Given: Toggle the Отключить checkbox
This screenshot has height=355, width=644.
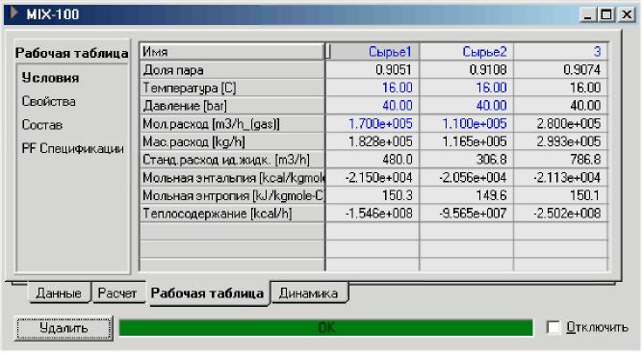Looking at the screenshot, I should pos(554,327).
